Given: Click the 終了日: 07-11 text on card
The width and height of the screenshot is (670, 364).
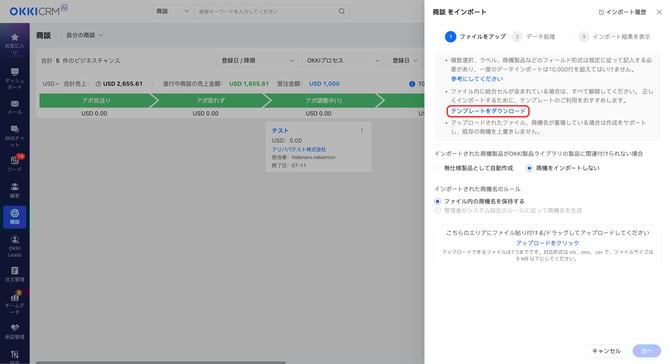Looking at the screenshot, I should tap(289, 165).
